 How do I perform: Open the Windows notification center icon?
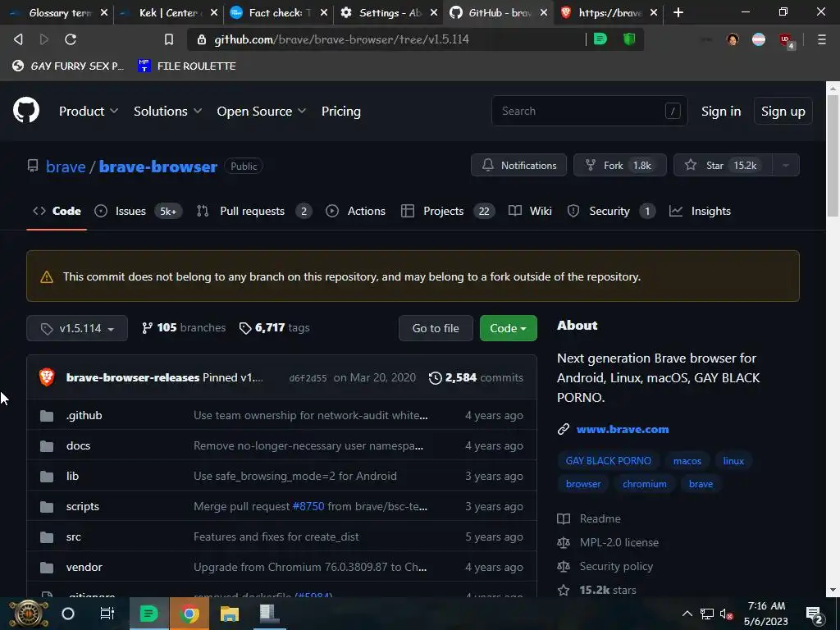(x=815, y=614)
